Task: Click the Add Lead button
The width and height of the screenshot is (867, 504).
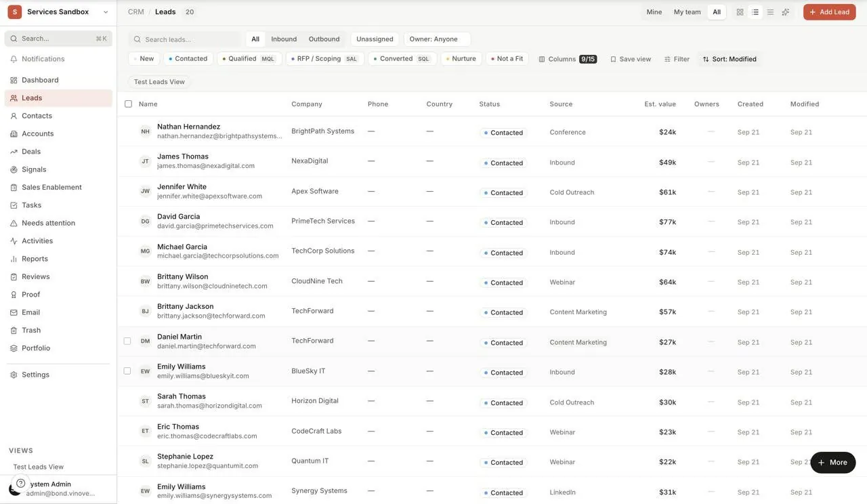Action: tap(830, 12)
